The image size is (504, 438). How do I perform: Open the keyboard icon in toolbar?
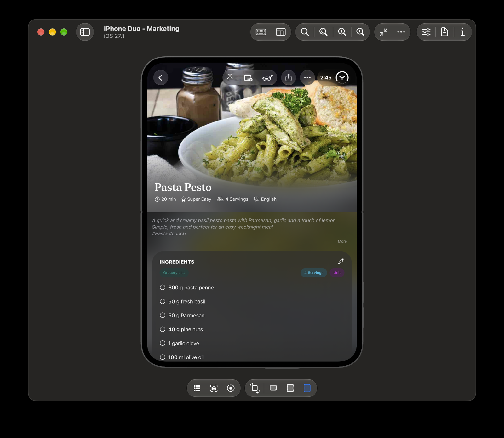point(261,32)
